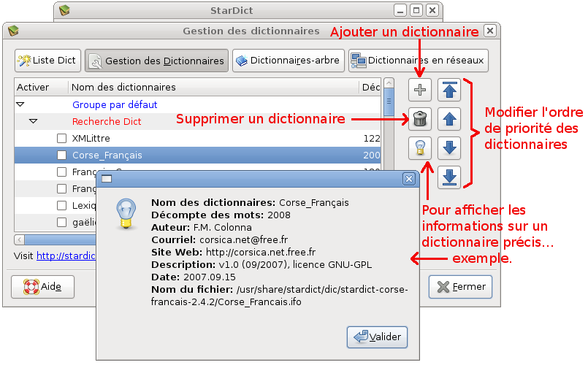Screen dimensions: 588x365
Task: Select Gestion des Dictionnaires tab
Action: [x=156, y=61]
